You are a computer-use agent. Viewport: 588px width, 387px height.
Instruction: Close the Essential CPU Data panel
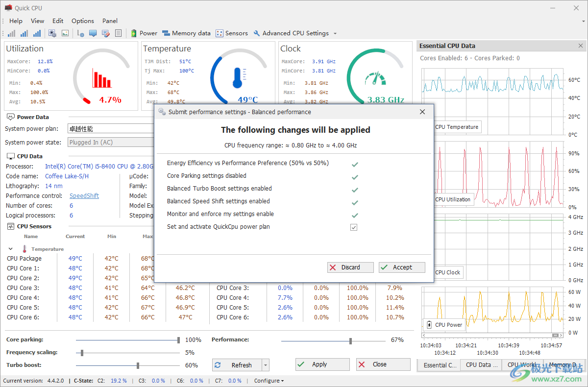coord(581,46)
